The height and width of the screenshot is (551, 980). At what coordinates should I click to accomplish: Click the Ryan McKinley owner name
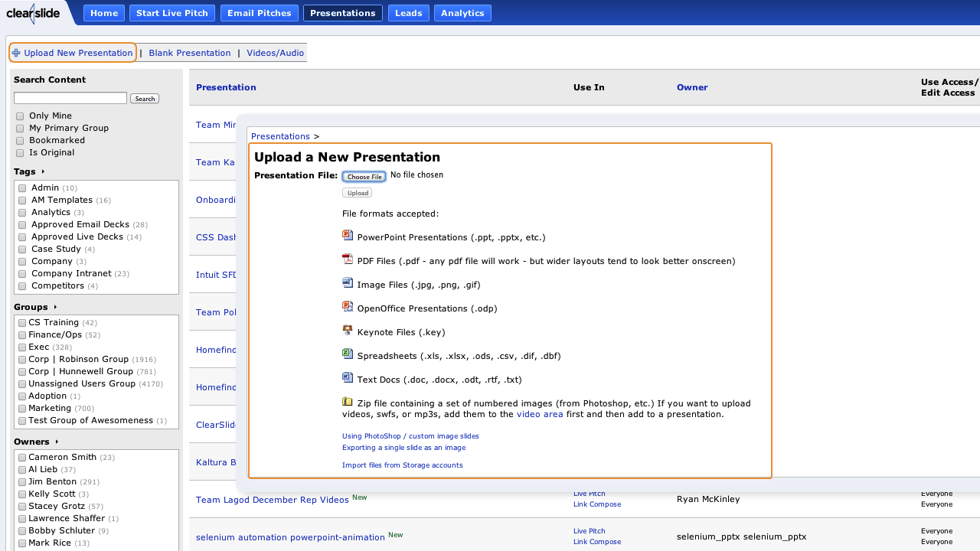tap(708, 499)
